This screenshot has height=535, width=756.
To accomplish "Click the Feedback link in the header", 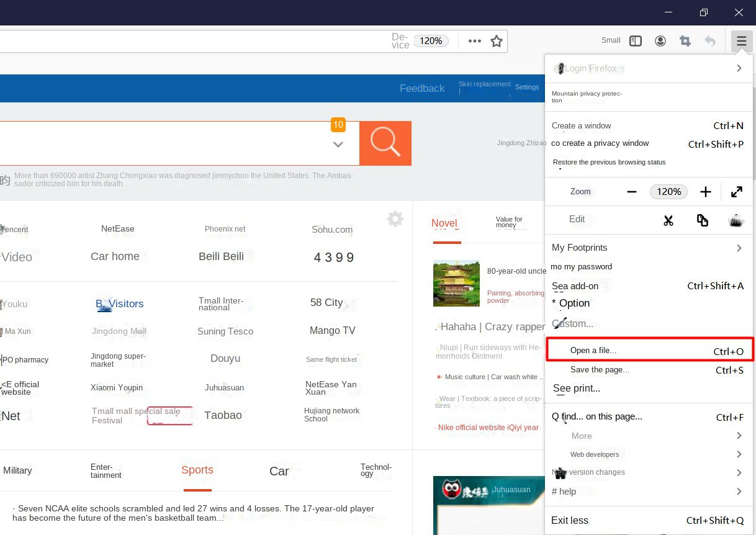I will tap(422, 88).
